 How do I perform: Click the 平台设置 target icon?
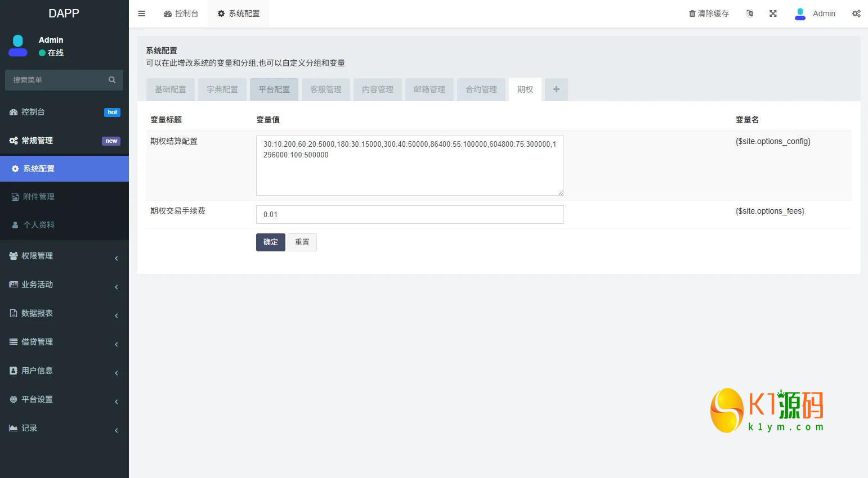coord(14,399)
